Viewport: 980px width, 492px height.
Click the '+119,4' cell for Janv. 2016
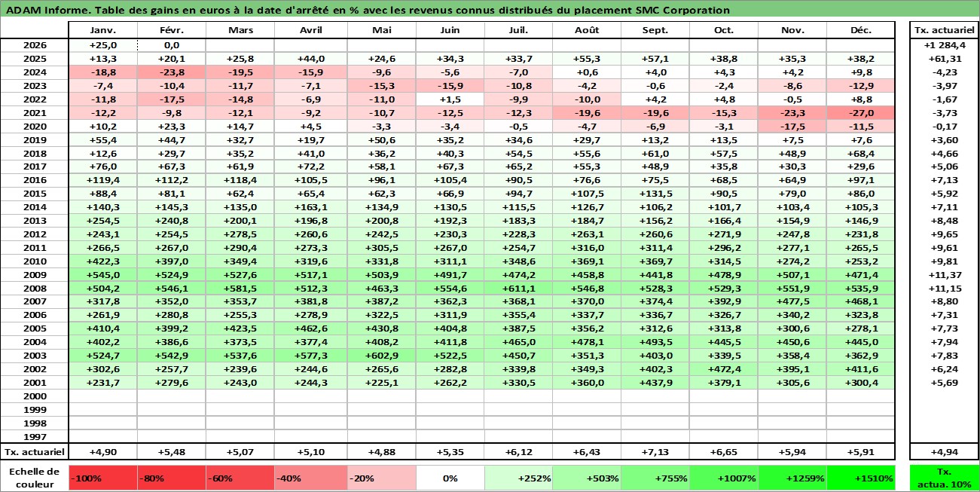pyautogui.click(x=102, y=180)
